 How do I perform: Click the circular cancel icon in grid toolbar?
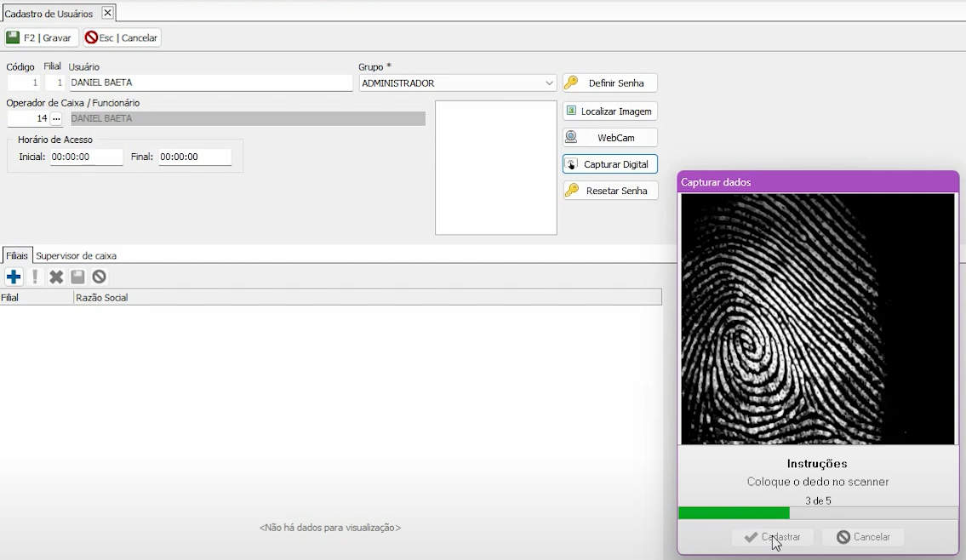99,277
